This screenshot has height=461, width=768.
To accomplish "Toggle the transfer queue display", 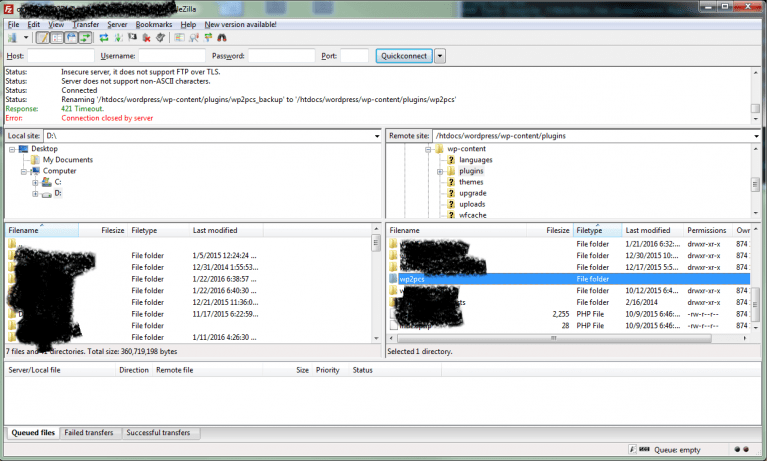I will [85, 38].
